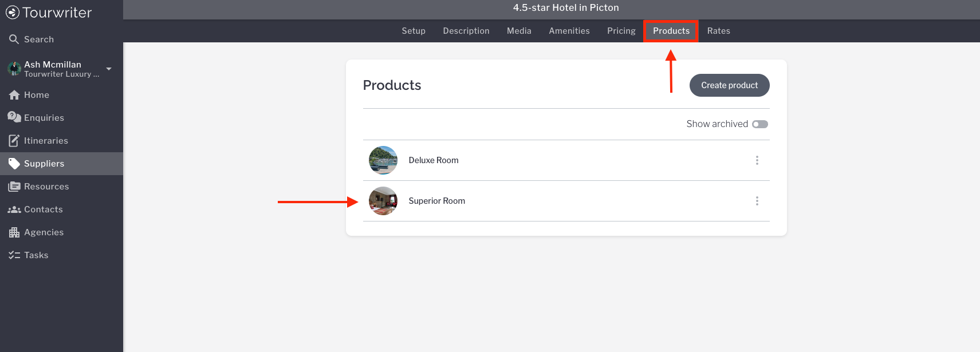Screen dimensions: 980x352
Task: Open the Tasks section
Action: pos(36,255)
